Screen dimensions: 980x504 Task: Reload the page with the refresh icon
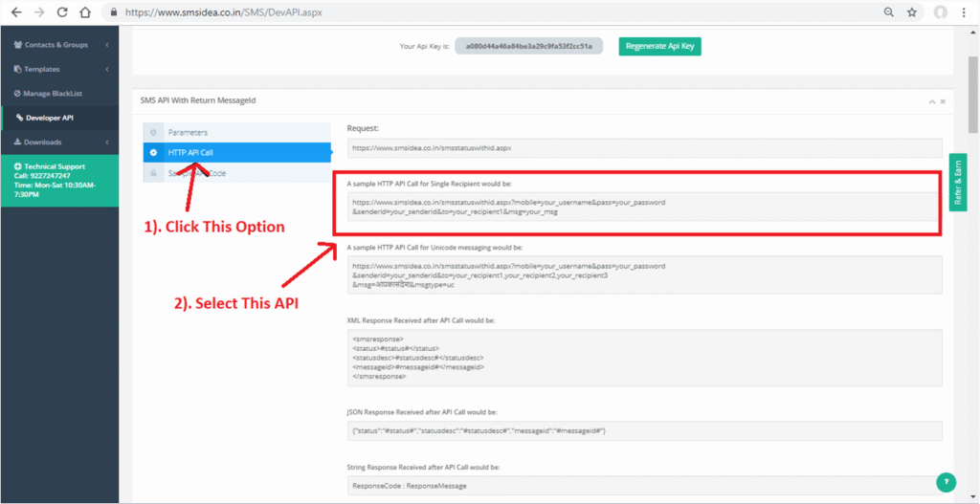62,12
